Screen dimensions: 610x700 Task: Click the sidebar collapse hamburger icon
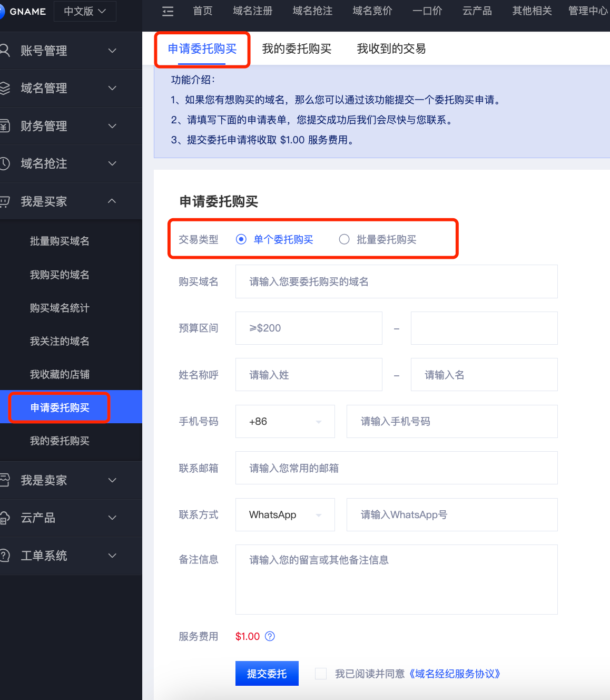[168, 11]
